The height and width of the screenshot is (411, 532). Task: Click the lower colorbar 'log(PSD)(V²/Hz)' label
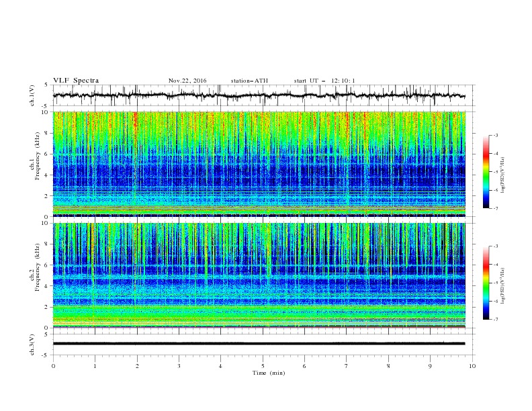[502, 286]
